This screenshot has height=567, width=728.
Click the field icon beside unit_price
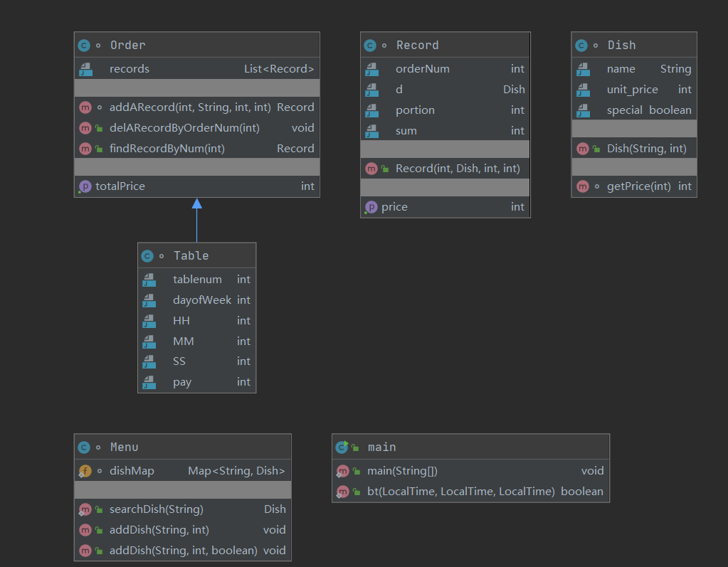[583, 90]
